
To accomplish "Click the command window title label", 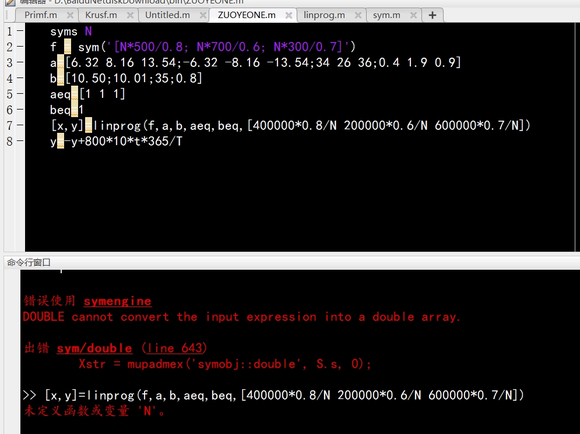I will tap(29, 262).
